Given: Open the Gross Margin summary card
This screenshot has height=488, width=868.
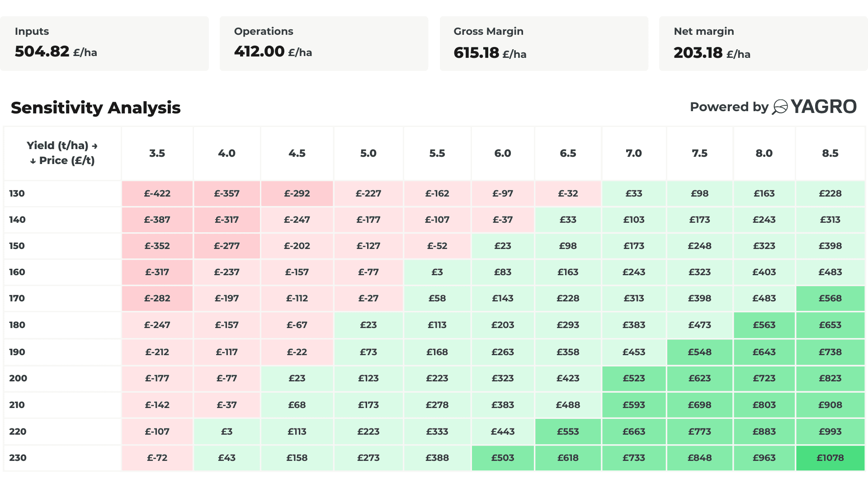Looking at the screenshot, I should [x=544, y=43].
